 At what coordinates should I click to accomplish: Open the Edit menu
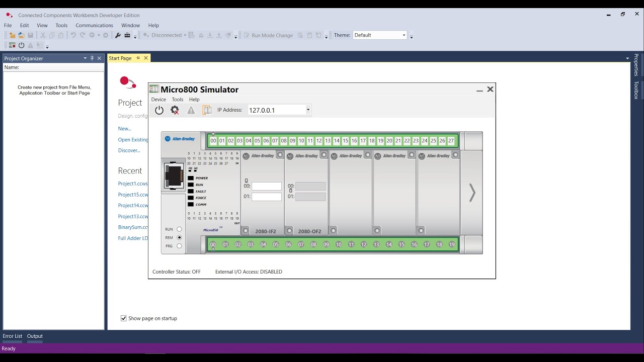[x=24, y=25]
